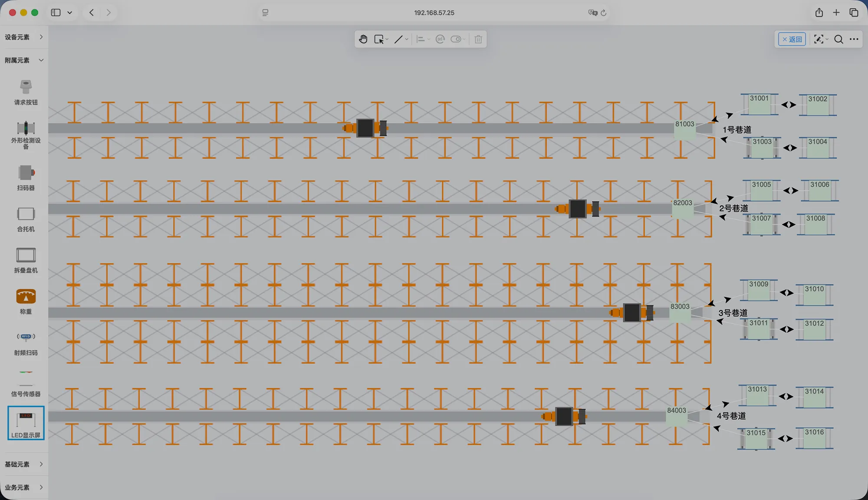The height and width of the screenshot is (500, 868).
Task: Expand the 业务元素 section
Action: (24, 487)
